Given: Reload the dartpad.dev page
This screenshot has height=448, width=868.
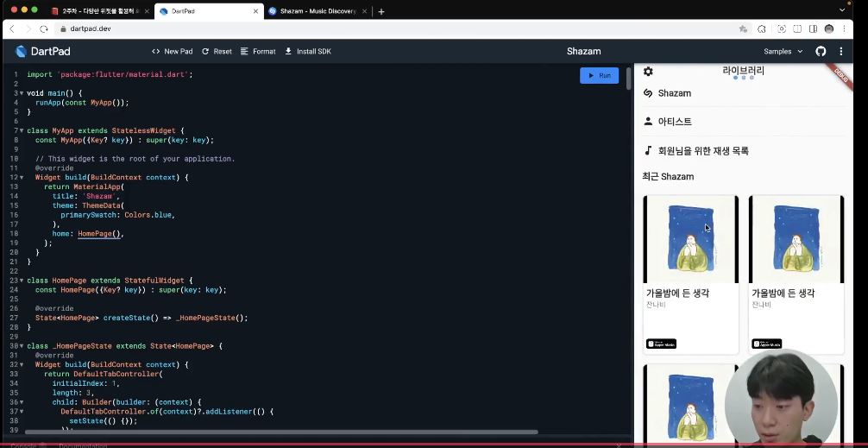Looking at the screenshot, I should [x=44, y=28].
